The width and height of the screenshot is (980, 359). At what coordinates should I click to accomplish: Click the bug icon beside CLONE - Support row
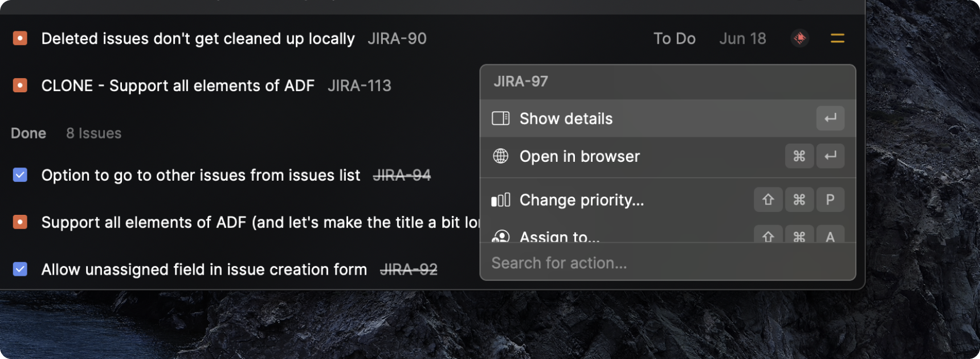(x=20, y=85)
